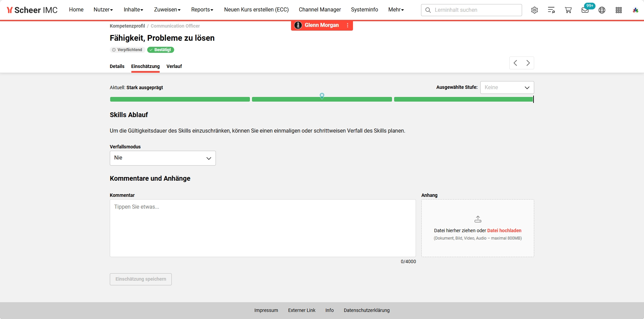Screen dimensions: 644x319
Task: Expand the Nutzer menu
Action: coord(103,10)
